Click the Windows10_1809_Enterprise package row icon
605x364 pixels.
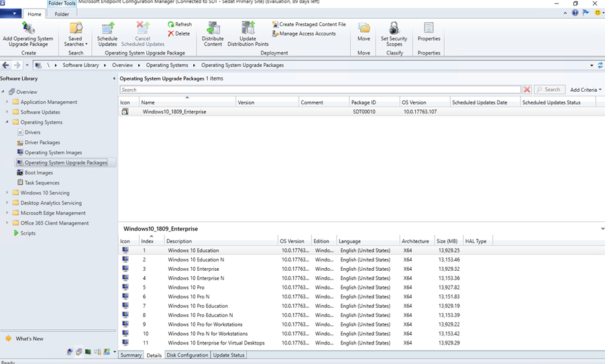[125, 112]
